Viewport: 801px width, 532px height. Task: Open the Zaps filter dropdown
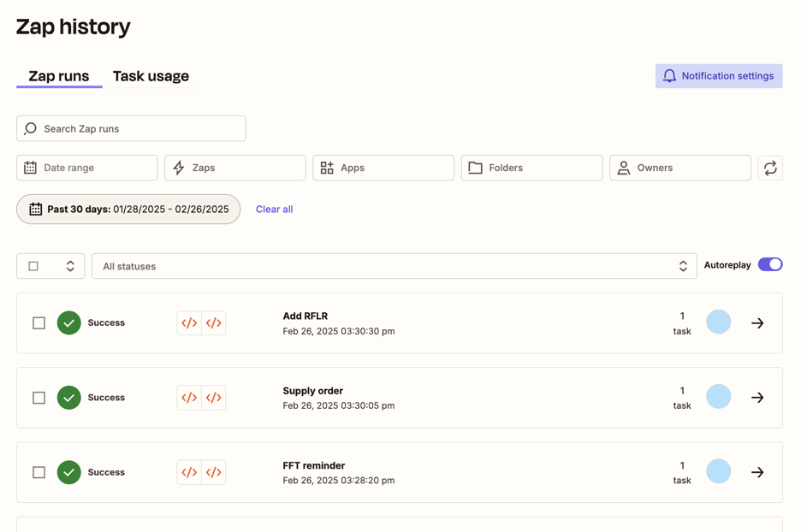tap(234, 168)
